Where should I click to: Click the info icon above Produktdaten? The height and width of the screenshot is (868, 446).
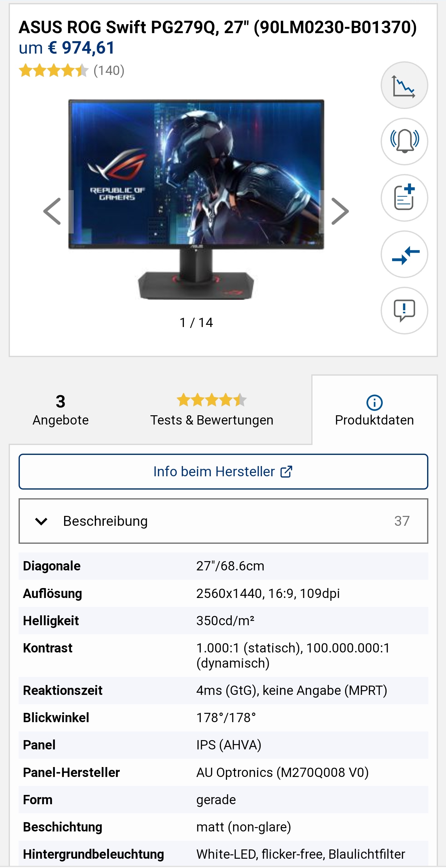(x=374, y=402)
